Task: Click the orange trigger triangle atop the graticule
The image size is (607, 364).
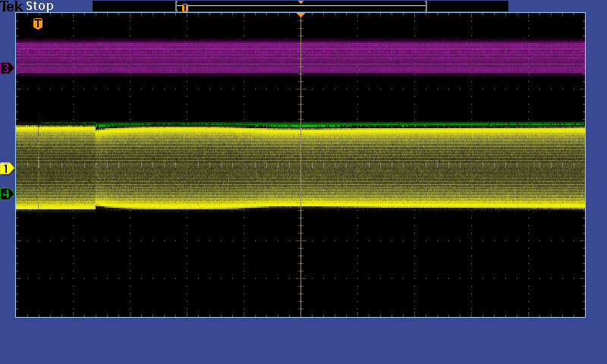Action: (300, 15)
